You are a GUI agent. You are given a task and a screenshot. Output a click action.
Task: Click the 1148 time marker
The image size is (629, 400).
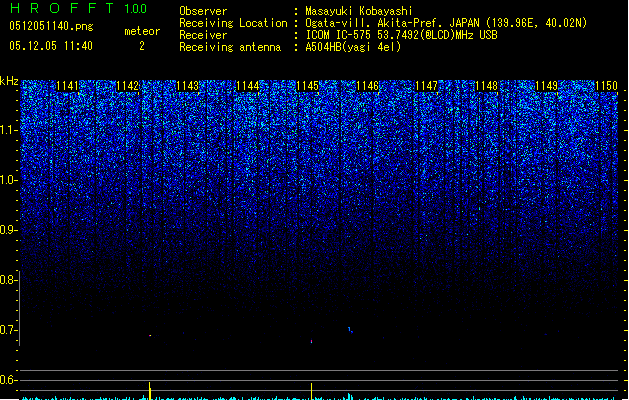pyautogui.click(x=486, y=86)
